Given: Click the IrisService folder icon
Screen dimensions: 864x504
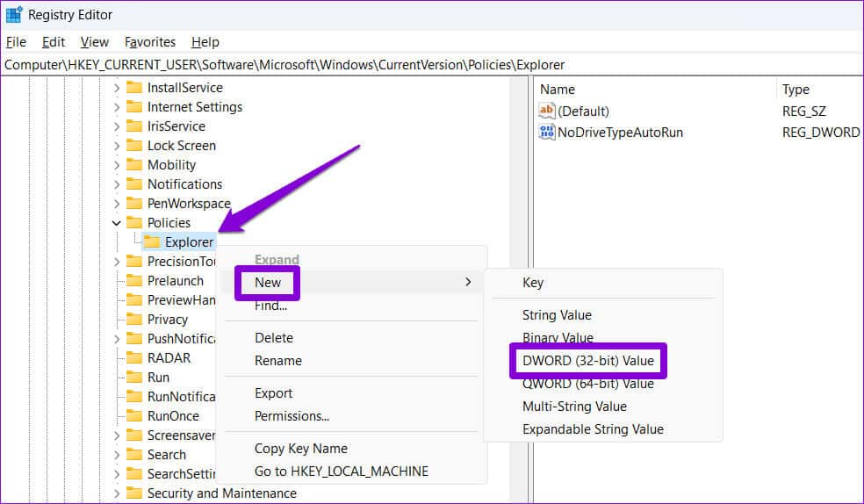Looking at the screenshot, I should tap(133, 126).
